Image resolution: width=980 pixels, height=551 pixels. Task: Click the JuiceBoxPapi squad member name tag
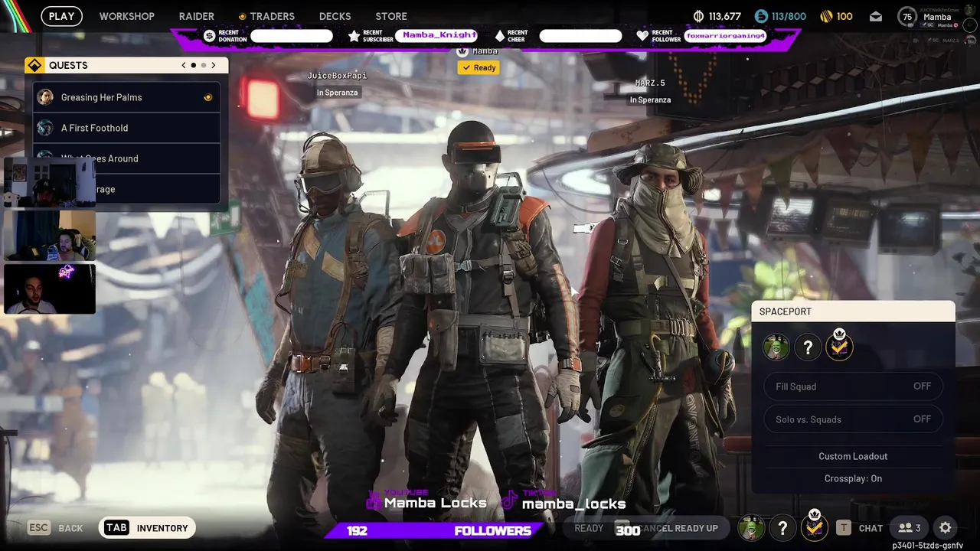pos(337,76)
